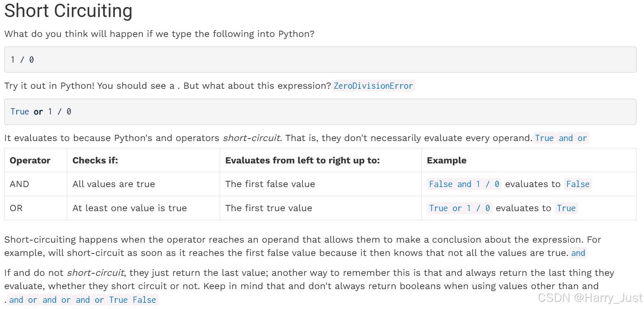
Task: Click the ZeroDivisionError inline code
Action: [373, 86]
